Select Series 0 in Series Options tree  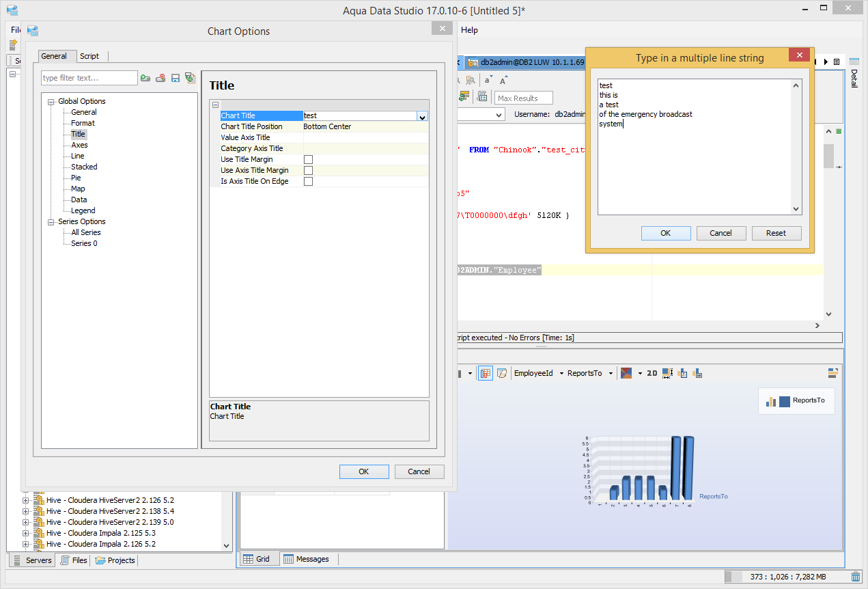pos(84,243)
